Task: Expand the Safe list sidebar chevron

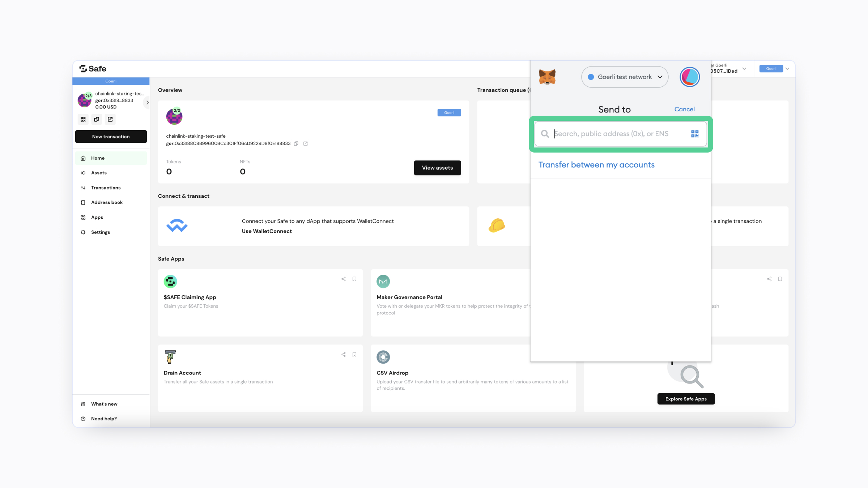Action: tap(148, 103)
